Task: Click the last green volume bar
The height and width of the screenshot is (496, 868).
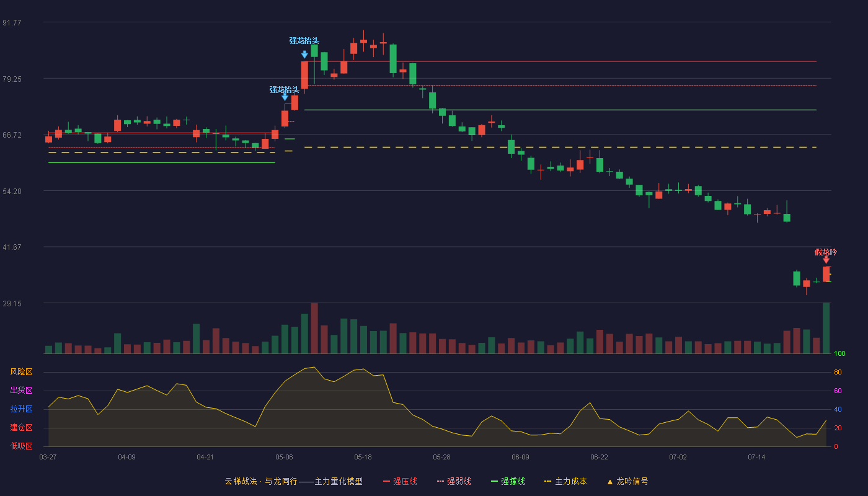Action: [x=826, y=328]
